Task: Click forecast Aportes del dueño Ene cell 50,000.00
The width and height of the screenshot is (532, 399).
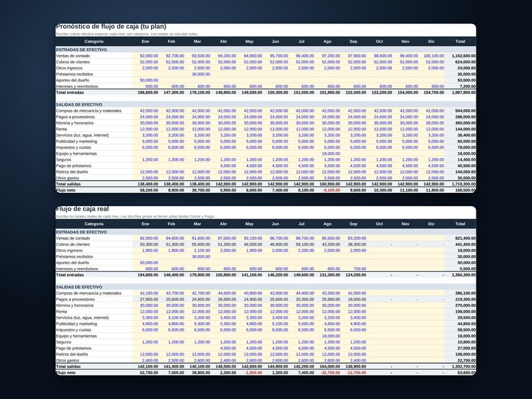Action: (149, 80)
